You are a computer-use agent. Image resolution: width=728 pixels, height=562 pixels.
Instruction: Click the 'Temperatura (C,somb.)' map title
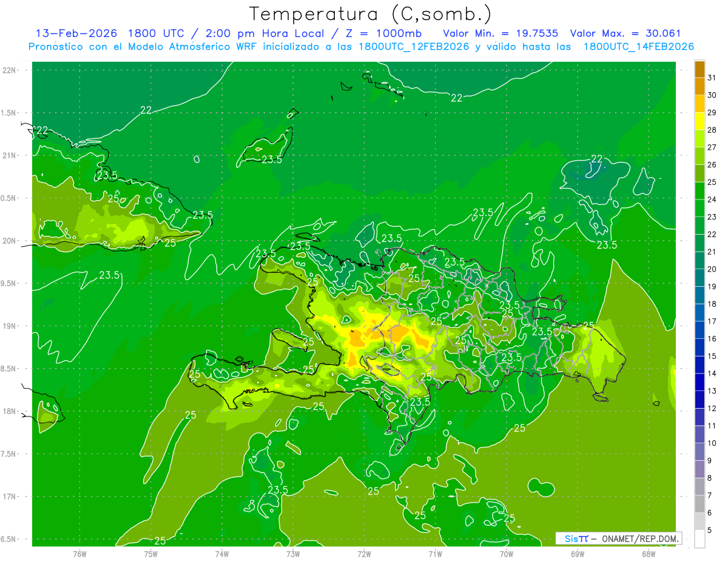(x=371, y=14)
